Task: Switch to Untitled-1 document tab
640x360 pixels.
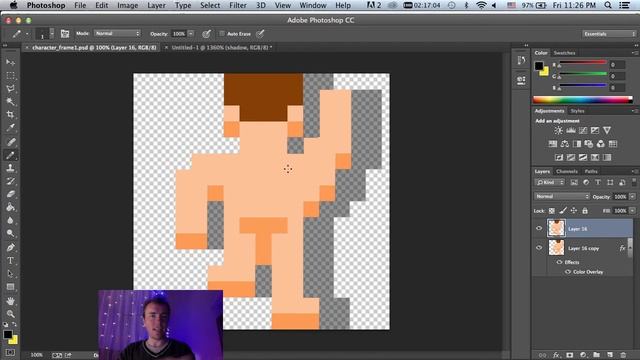Action: tap(221, 47)
